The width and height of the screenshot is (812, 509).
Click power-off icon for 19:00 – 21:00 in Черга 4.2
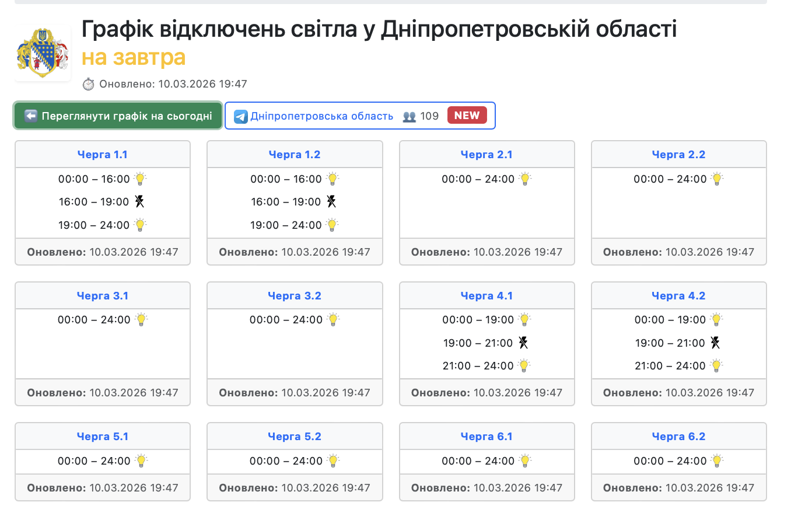click(x=715, y=343)
